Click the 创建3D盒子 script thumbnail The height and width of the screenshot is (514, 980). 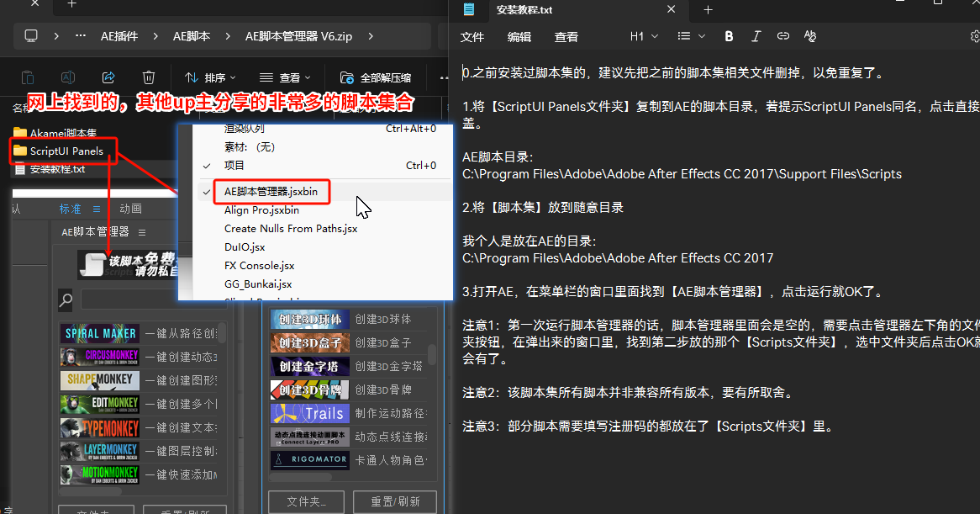[310, 342]
